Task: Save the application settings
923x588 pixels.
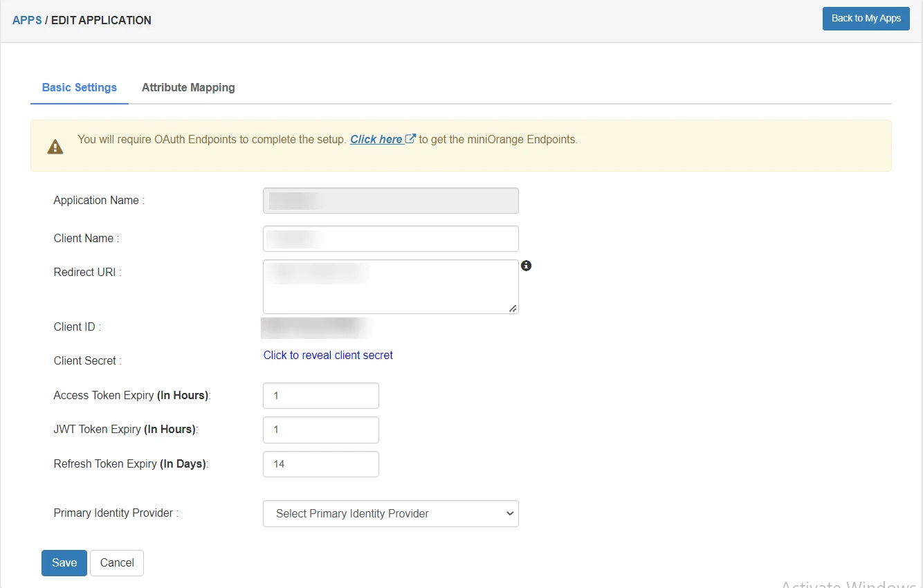Action: pos(64,563)
